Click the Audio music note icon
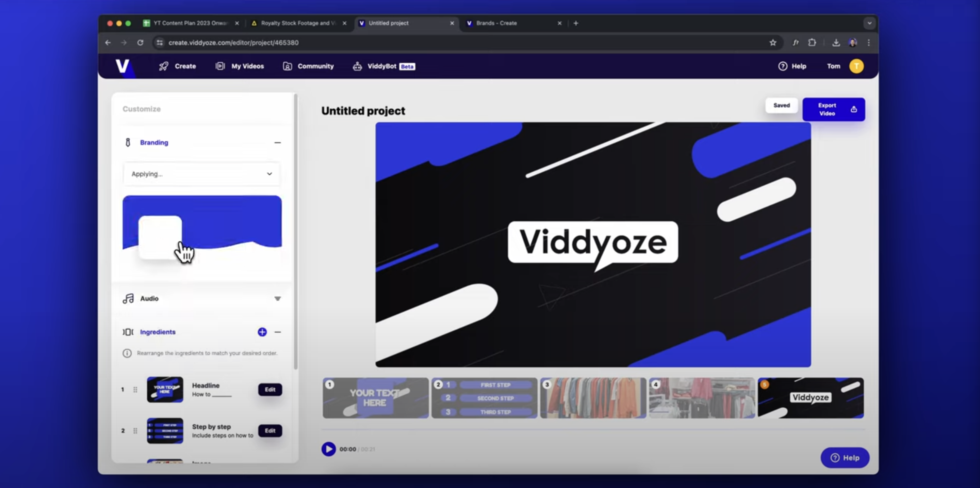Screen dimensions: 980x488 [x=128, y=298]
